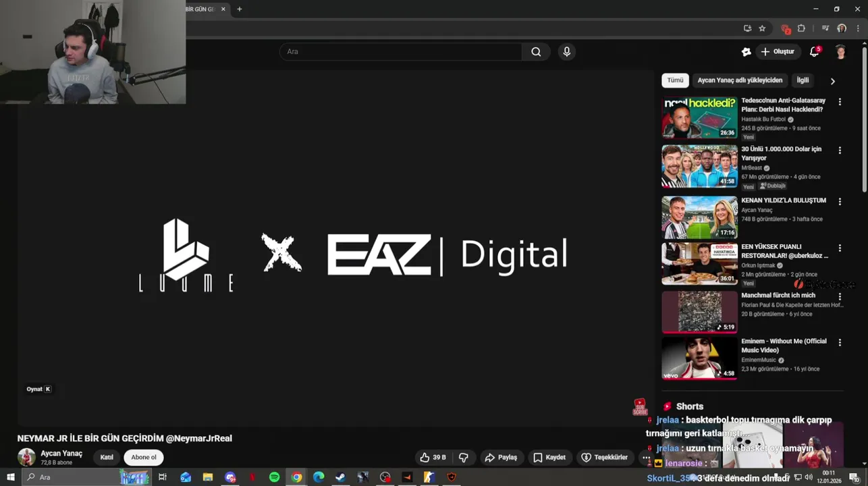Open the MrBeast 30 Ünlü video thumbnail

[699, 166]
